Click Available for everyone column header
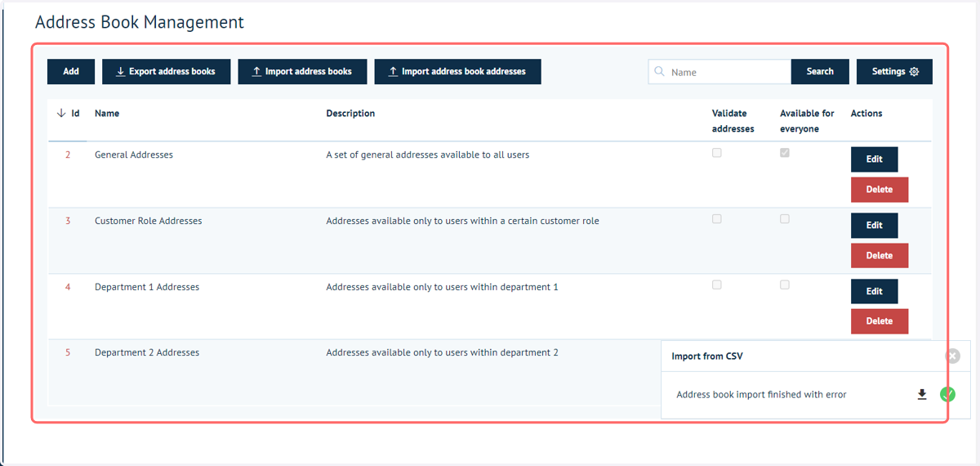Screen dimensions: 980x466 click(x=807, y=121)
